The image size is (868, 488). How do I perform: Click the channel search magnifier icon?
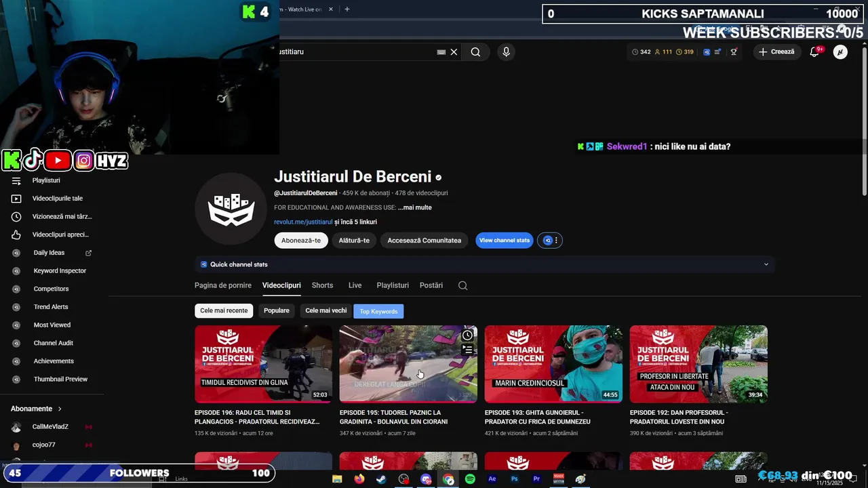click(463, 285)
